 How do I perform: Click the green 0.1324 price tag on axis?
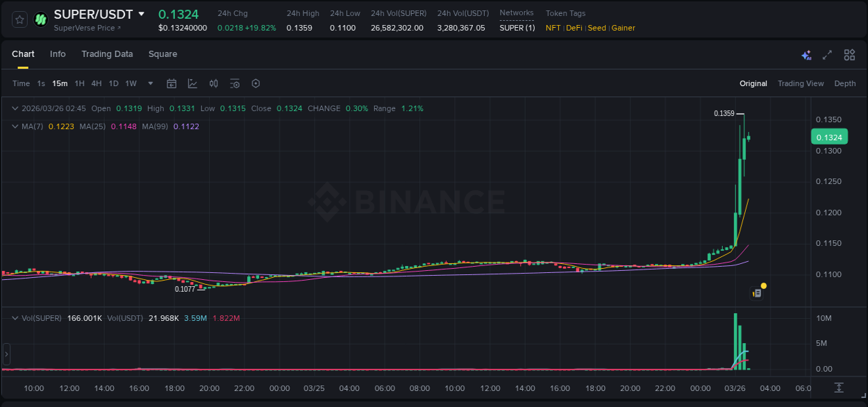tap(829, 137)
